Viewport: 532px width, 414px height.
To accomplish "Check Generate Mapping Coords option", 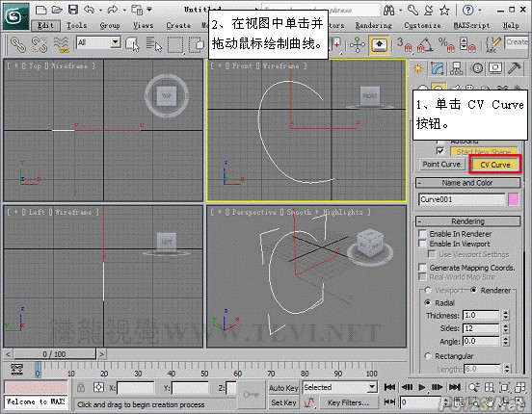I will (x=422, y=268).
